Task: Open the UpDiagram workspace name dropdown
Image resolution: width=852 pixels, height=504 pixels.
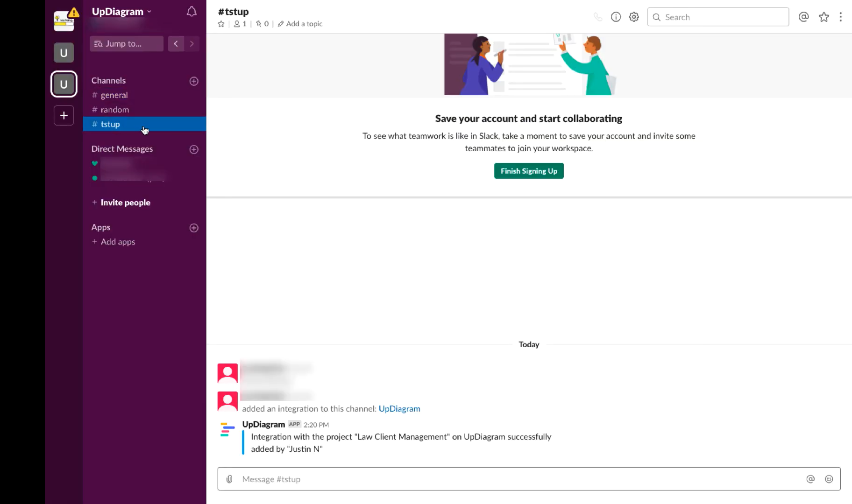Action: [x=121, y=12]
